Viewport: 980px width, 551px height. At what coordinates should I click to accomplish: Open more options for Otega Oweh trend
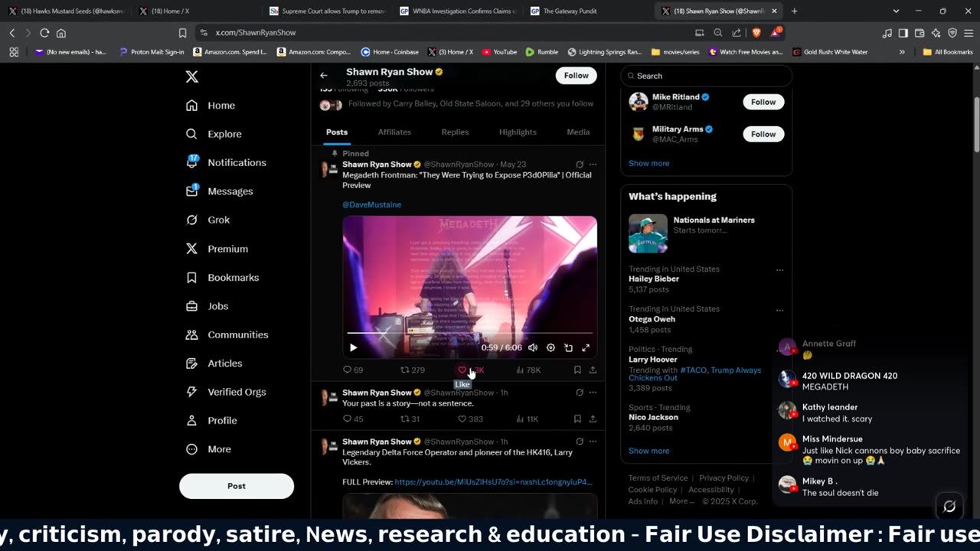pos(779,310)
